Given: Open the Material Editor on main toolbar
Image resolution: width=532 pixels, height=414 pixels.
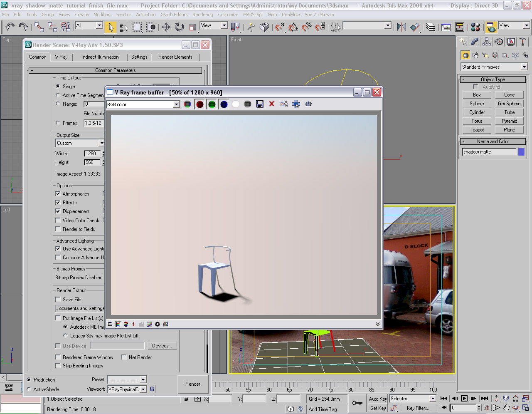Looking at the screenshot, I should point(475,27).
